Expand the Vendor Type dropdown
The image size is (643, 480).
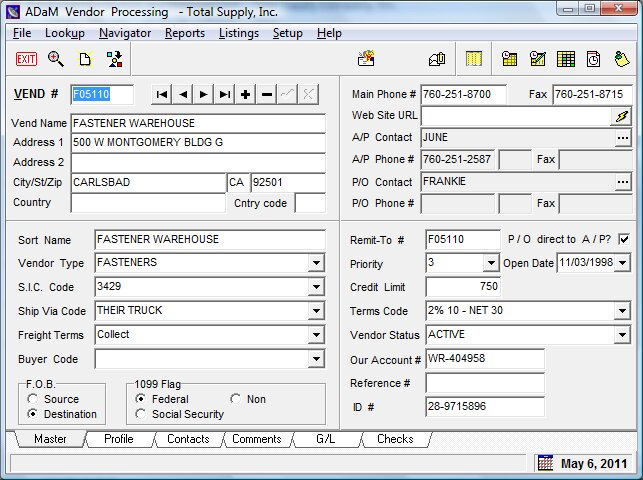[316, 263]
